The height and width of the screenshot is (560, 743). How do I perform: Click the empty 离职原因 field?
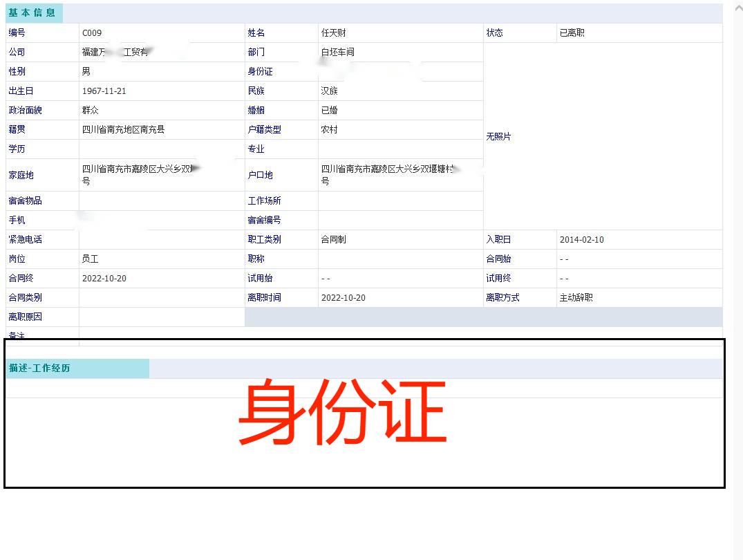point(161,317)
